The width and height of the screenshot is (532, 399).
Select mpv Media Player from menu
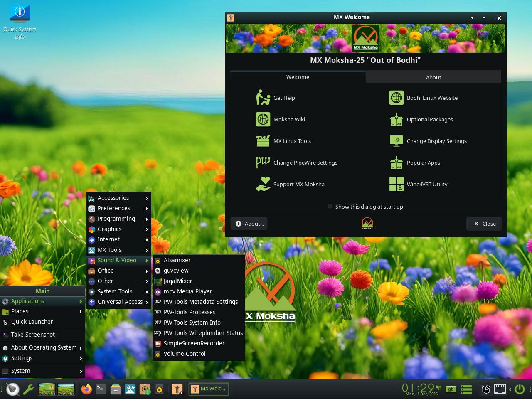click(x=188, y=291)
